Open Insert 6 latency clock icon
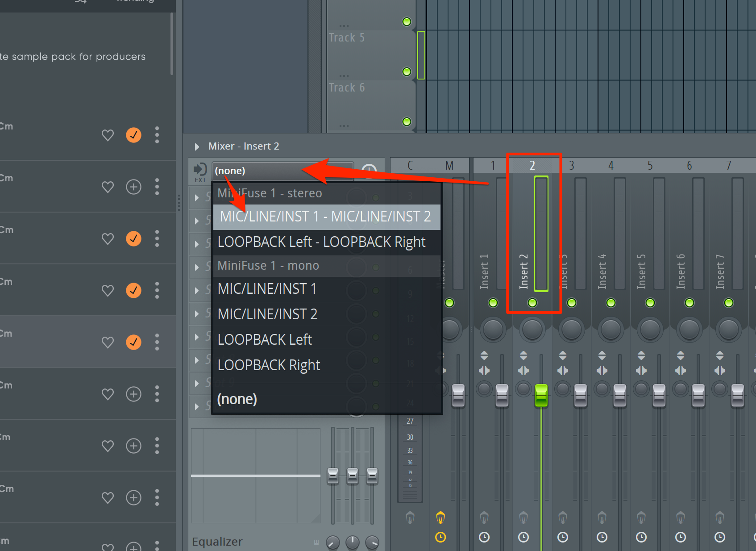Screen dimensions: 756x551 coord(681,537)
